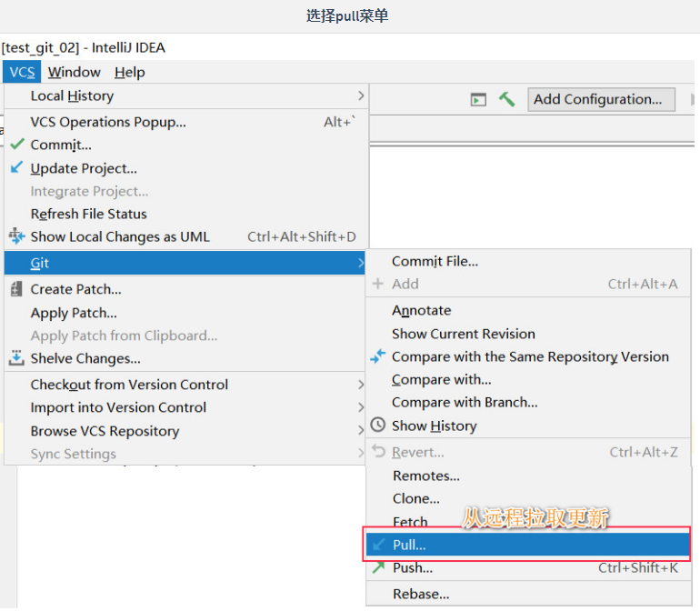Choose Clone... from Git submenu
Viewport: 700px width, 611px height.
coord(528,498)
